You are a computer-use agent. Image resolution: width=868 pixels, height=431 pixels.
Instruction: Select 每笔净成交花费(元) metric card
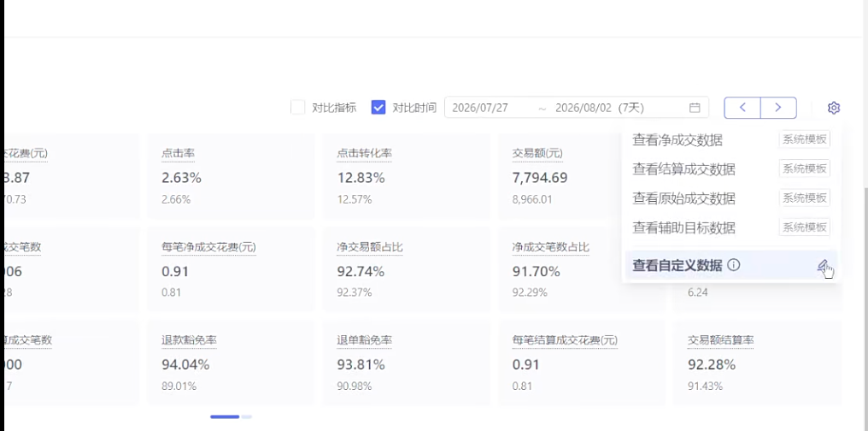tap(231, 269)
